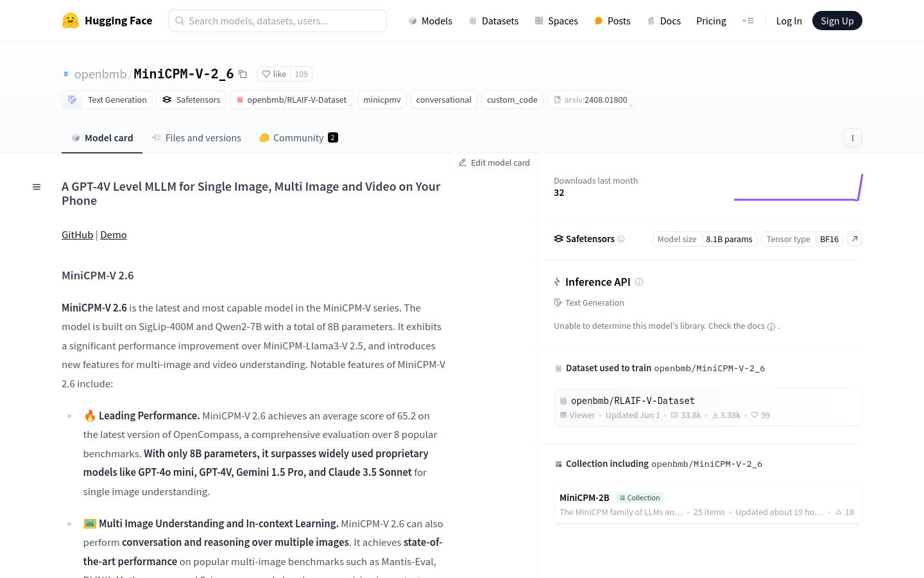
Task: Click the MiniCPM-V 2.6 section heading
Action: click(98, 276)
